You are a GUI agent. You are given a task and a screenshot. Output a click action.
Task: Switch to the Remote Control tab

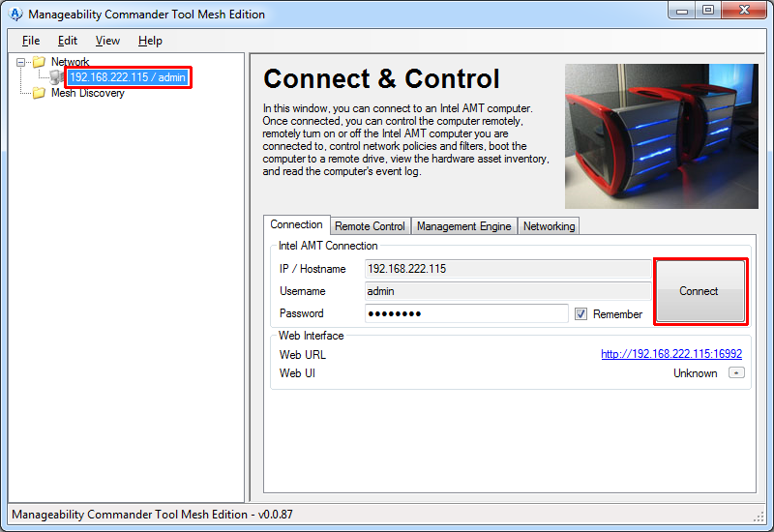(370, 226)
